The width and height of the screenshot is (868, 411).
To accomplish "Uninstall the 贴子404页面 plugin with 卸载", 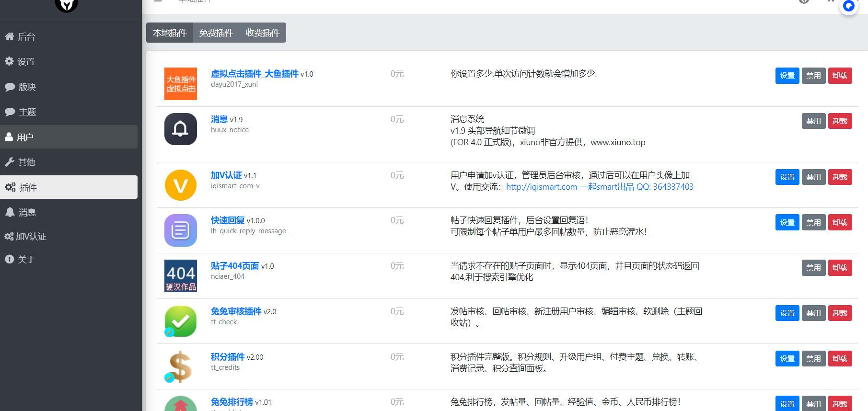I will click(x=840, y=267).
